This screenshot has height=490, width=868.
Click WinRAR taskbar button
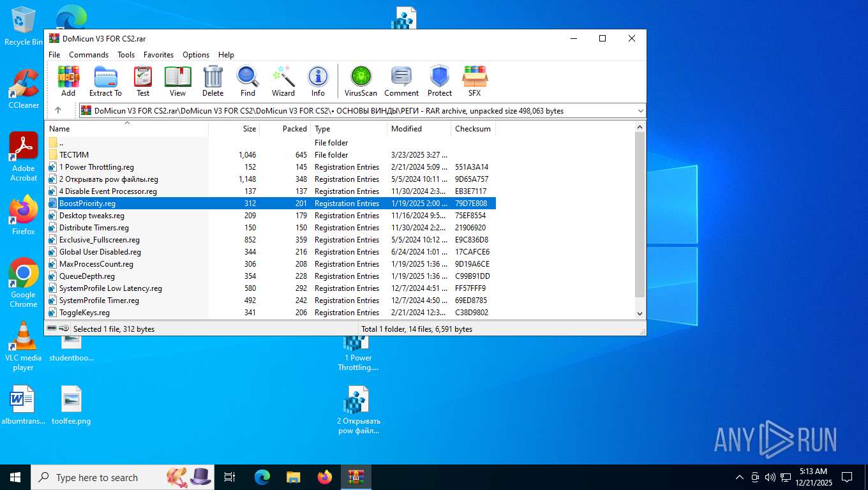pos(355,477)
